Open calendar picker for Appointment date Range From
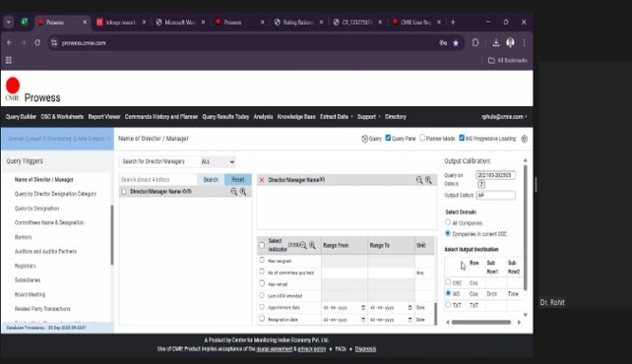632x364 pixels. pyautogui.click(x=363, y=308)
